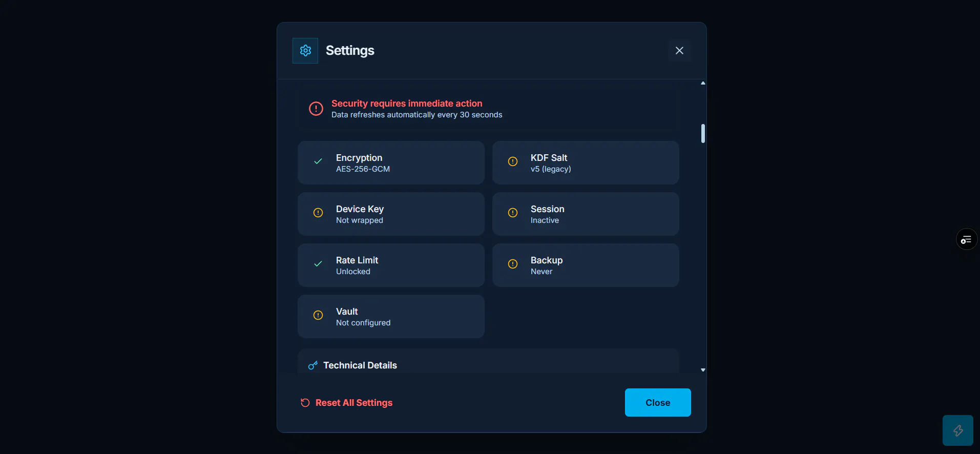Click the Rate Limit checkmark icon
This screenshot has height=454, width=980.
(x=318, y=264)
